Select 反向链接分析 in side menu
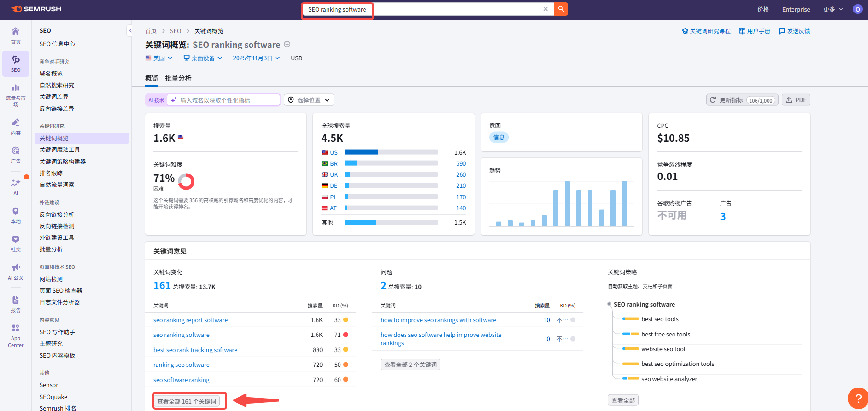The height and width of the screenshot is (411, 868). [x=57, y=214]
